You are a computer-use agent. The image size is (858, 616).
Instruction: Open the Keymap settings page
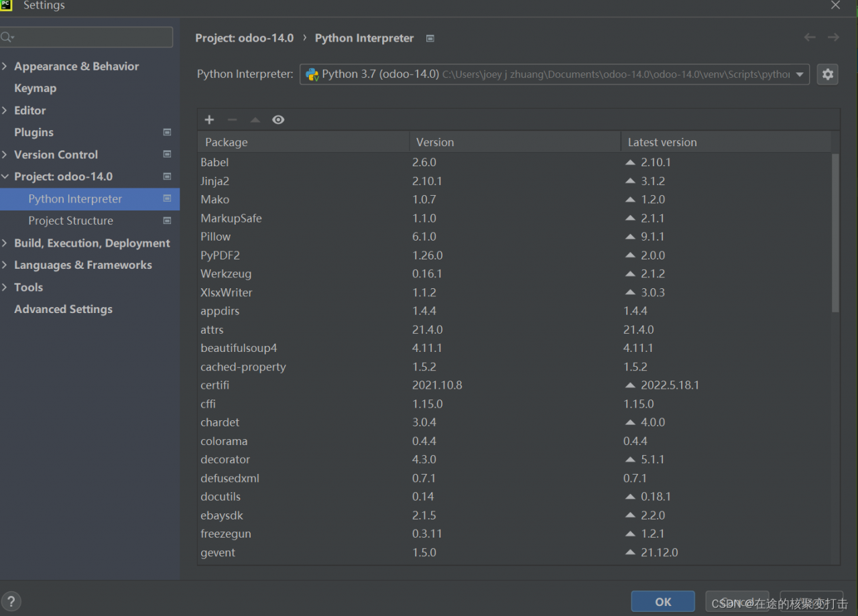[36, 88]
